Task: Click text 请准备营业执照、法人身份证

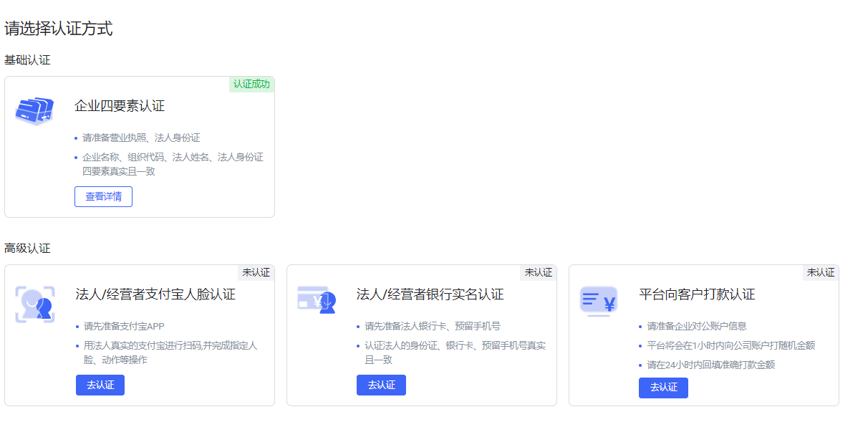Action: pos(141,138)
